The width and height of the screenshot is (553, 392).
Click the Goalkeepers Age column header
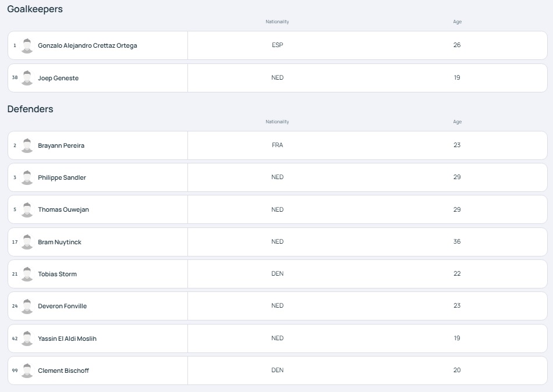[x=457, y=22]
